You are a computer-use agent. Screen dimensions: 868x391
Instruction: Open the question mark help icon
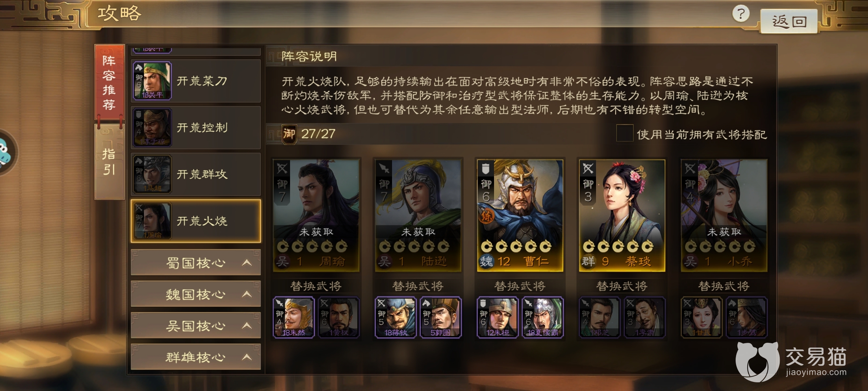(x=741, y=14)
